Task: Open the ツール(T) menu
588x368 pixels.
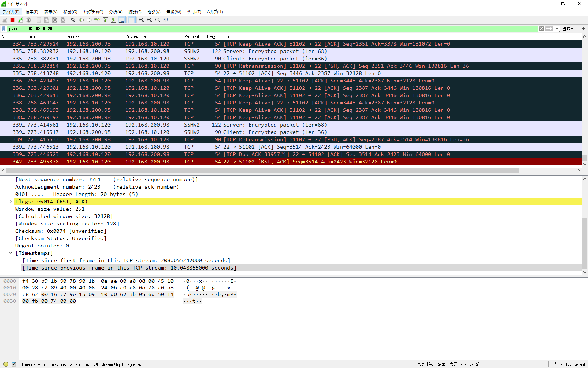Action: coord(194,12)
